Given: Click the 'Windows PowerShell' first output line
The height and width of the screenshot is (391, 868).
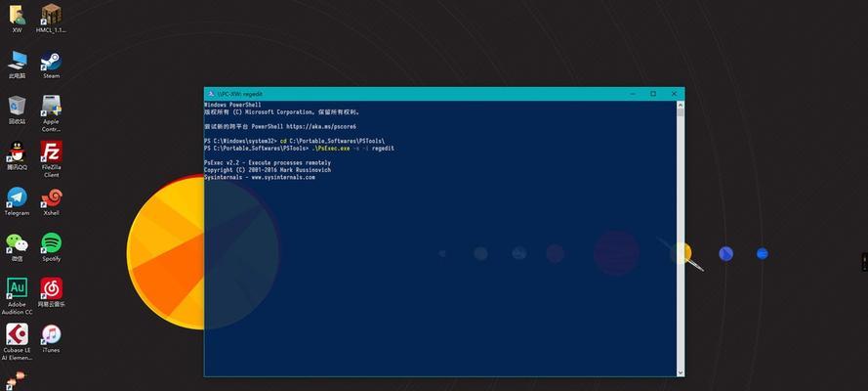Looking at the screenshot, I should (232, 105).
